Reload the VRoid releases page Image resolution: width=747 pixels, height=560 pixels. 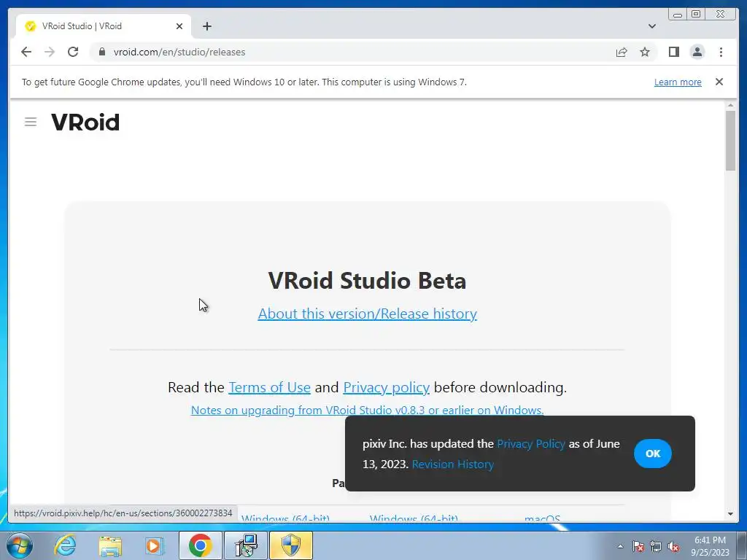tap(73, 52)
